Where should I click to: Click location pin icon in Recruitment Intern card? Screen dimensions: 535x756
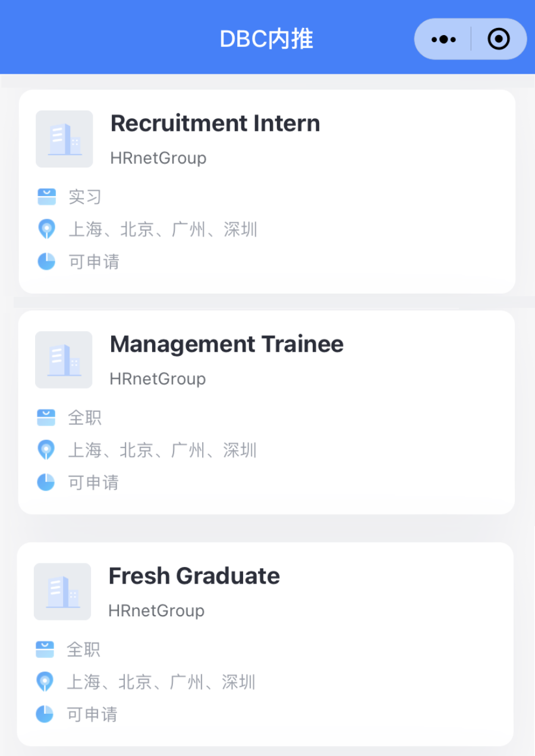point(46,229)
